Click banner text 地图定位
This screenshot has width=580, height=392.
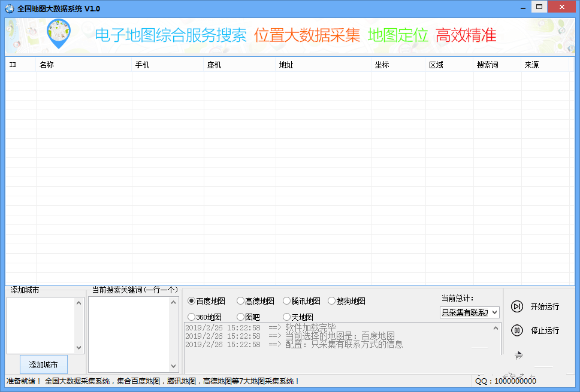pos(398,35)
